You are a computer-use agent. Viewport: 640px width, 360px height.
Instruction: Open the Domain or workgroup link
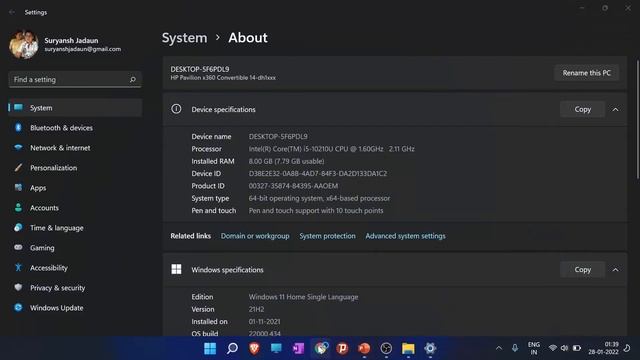pyautogui.click(x=255, y=236)
